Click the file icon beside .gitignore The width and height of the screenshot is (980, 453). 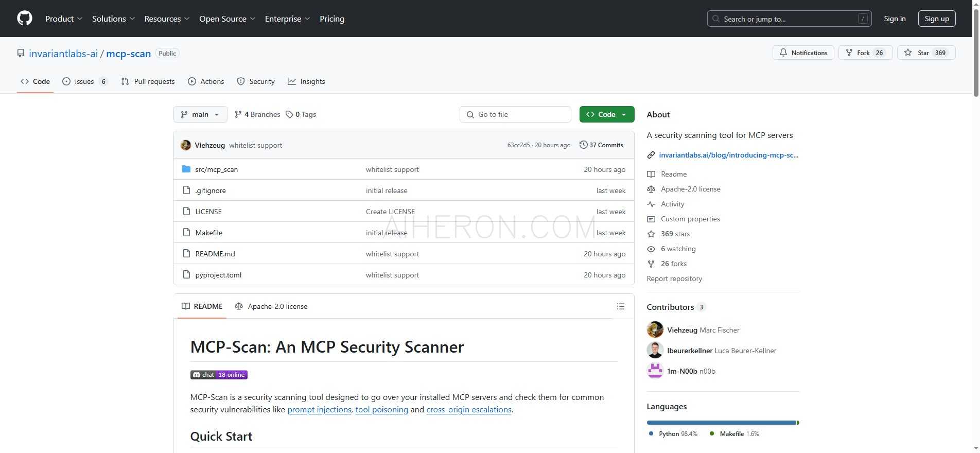click(x=186, y=190)
